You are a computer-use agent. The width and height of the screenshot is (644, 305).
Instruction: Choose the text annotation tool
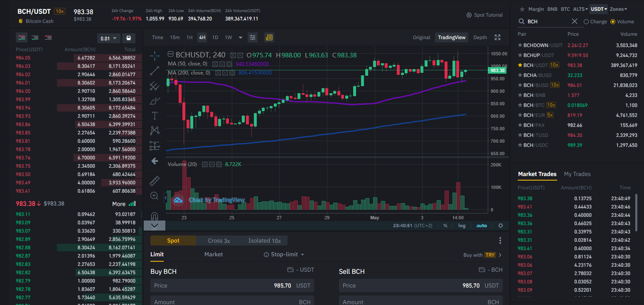point(155,115)
